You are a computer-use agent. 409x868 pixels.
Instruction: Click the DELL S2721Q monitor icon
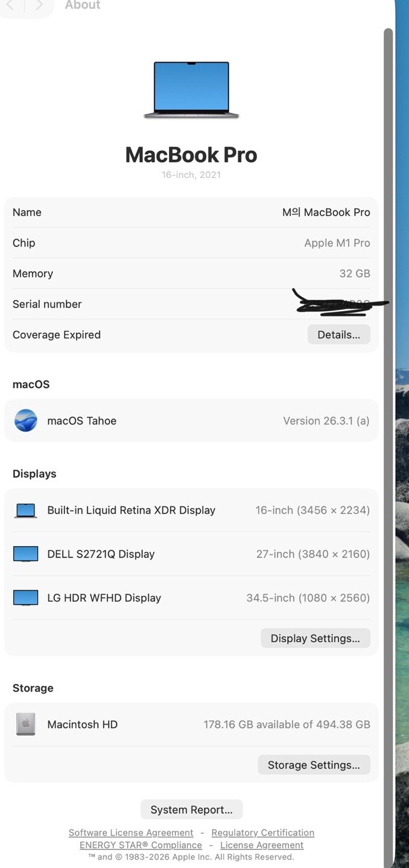pyautogui.click(x=25, y=554)
